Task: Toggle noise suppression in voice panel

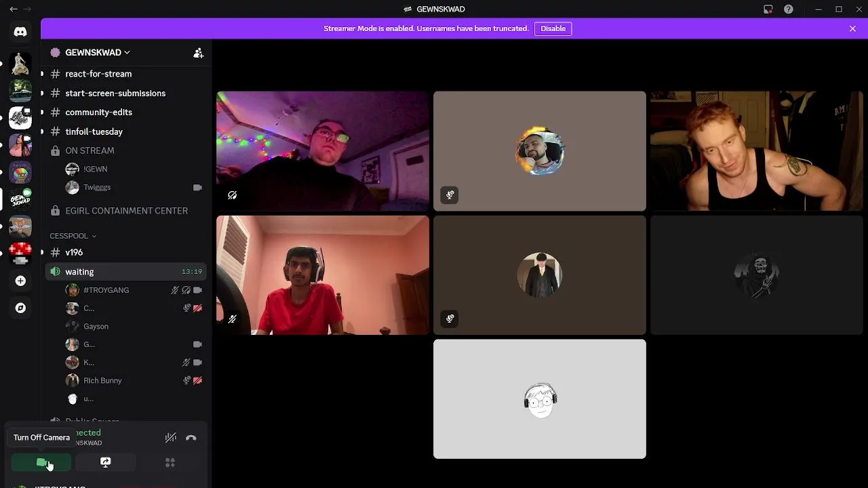Action: [x=171, y=438]
